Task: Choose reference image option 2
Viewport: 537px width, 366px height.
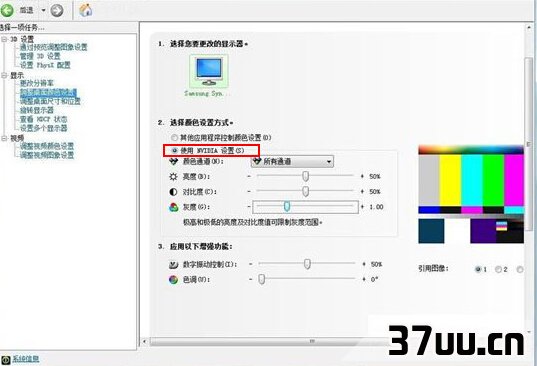Action: (x=498, y=269)
